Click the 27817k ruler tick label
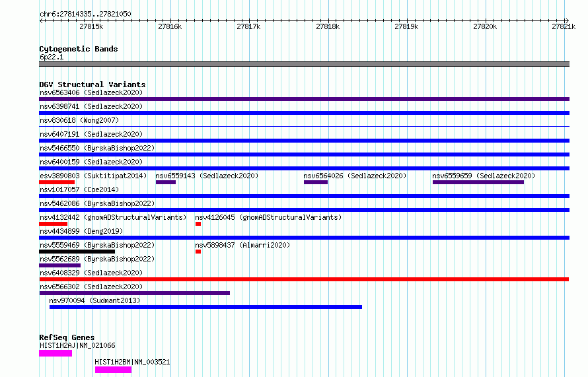The image size is (588, 377). 248,26
